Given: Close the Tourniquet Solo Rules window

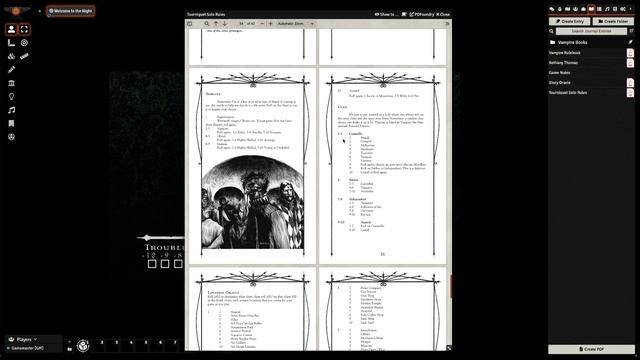Looking at the screenshot, I should 443,14.
